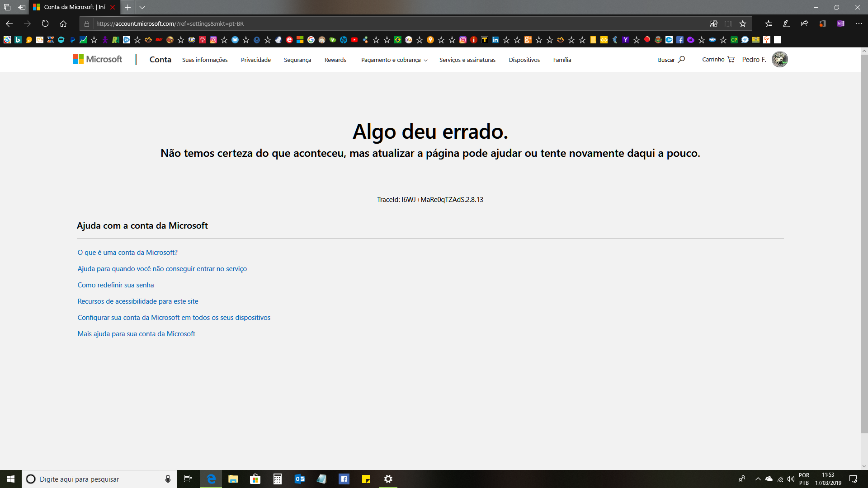Open Serviços e assinaturas
868x488 pixels.
pos(467,60)
